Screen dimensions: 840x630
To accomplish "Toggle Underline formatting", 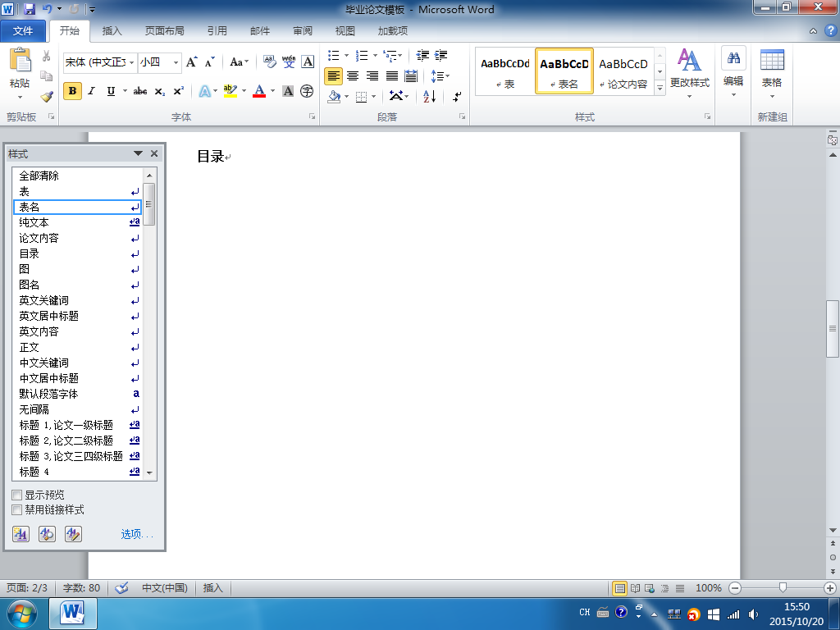I will click(x=111, y=91).
